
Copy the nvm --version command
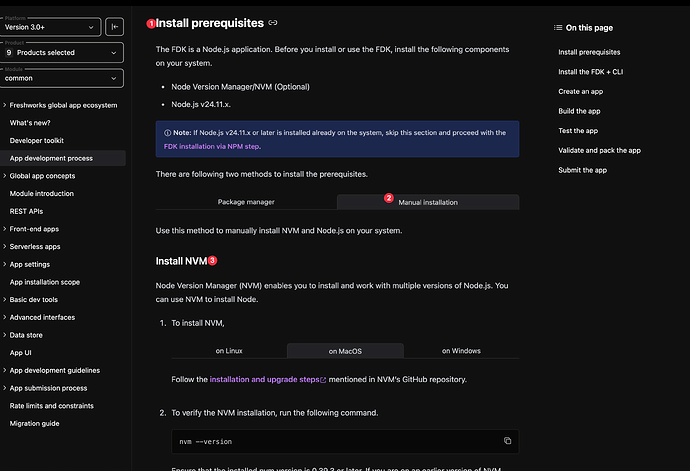pyautogui.click(x=507, y=440)
